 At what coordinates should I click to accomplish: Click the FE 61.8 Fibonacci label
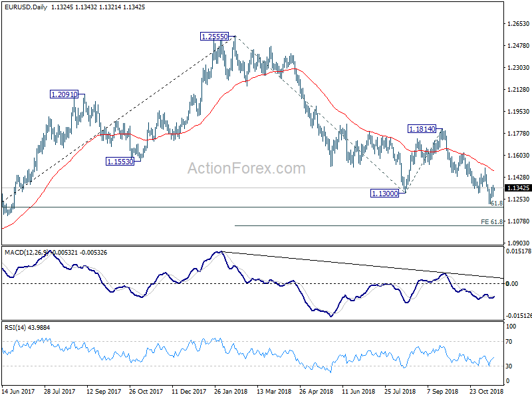[491, 222]
